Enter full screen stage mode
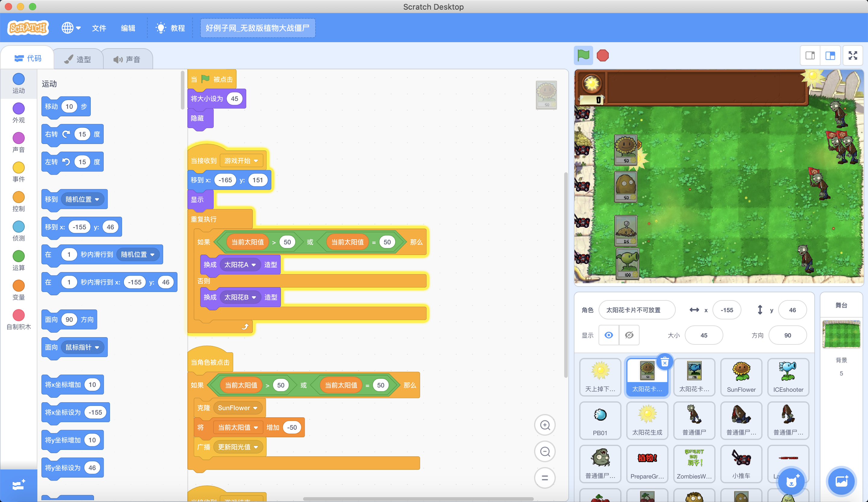Image resolution: width=868 pixels, height=502 pixels. tap(853, 55)
